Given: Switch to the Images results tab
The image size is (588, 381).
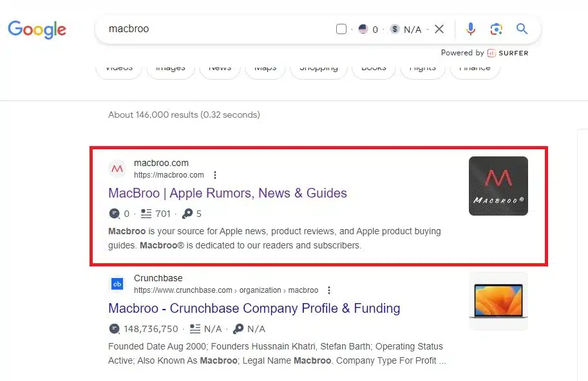Looking at the screenshot, I should [171, 68].
